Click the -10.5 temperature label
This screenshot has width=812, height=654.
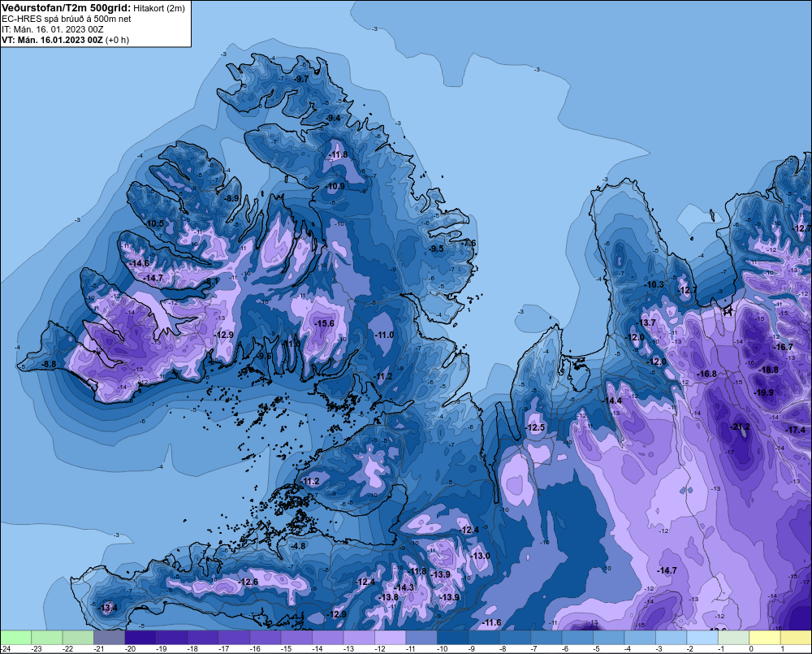point(153,223)
